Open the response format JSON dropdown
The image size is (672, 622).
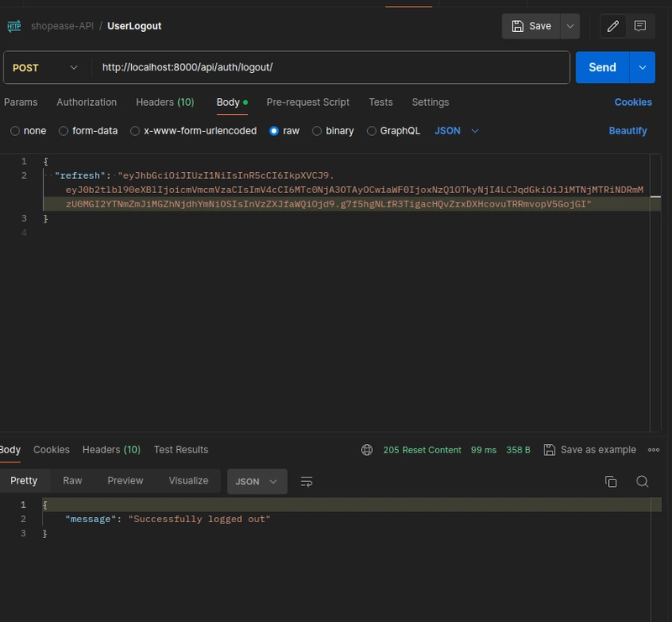coord(257,482)
